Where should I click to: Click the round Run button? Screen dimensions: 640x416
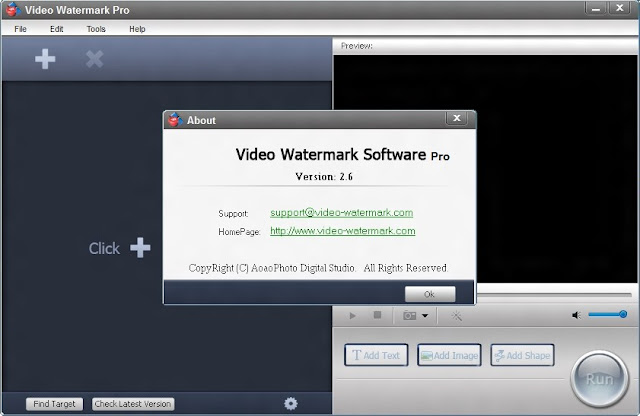click(599, 378)
